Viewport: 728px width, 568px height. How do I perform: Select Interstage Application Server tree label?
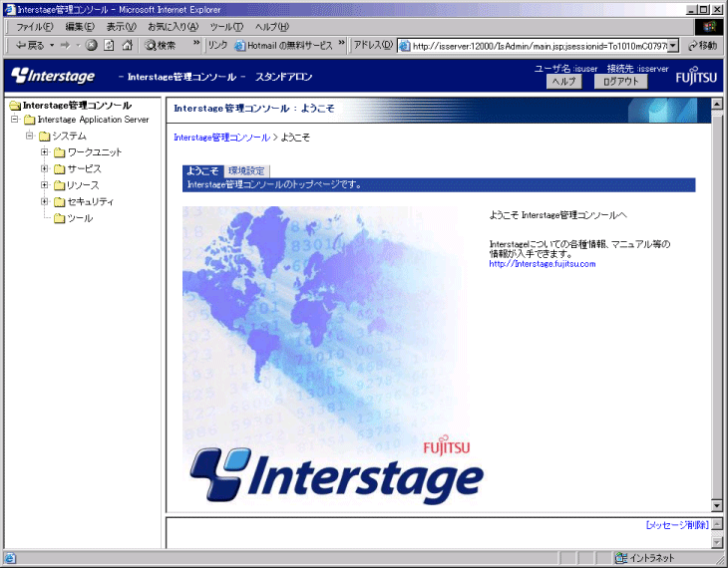[x=94, y=120]
